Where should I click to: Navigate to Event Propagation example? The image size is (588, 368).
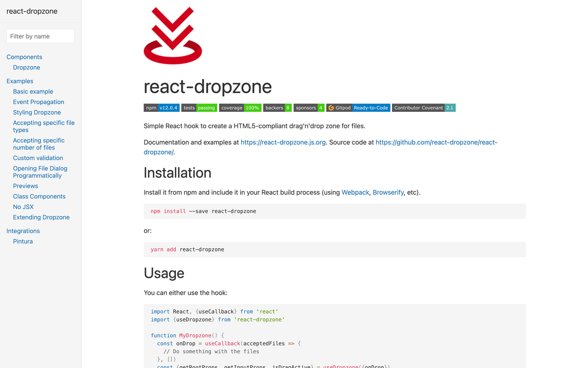pyautogui.click(x=39, y=102)
